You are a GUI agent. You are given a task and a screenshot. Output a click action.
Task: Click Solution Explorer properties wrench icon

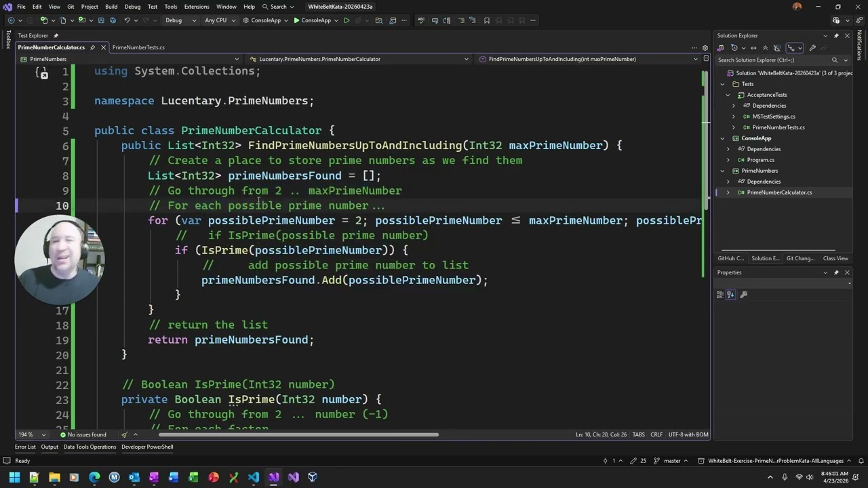[812, 47]
